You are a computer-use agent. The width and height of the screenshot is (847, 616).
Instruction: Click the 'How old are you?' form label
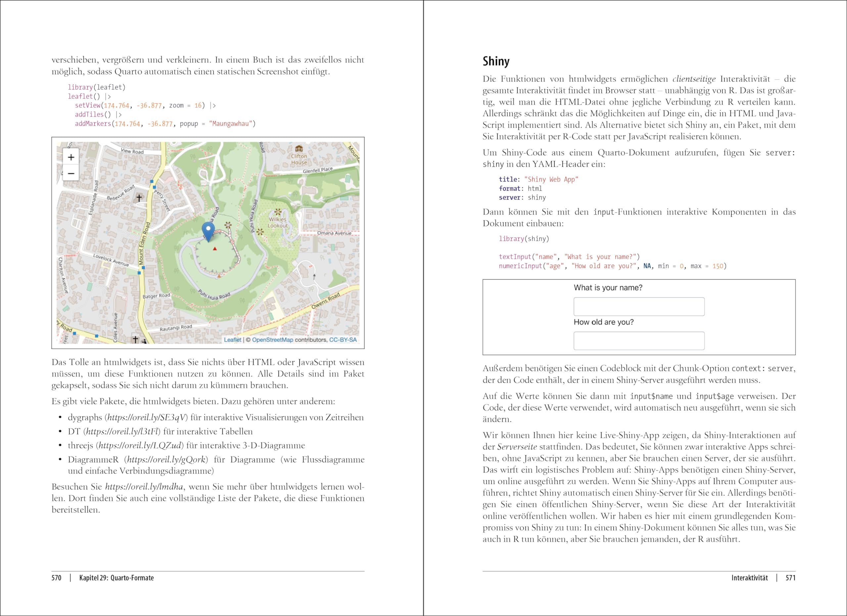pos(603,322)
